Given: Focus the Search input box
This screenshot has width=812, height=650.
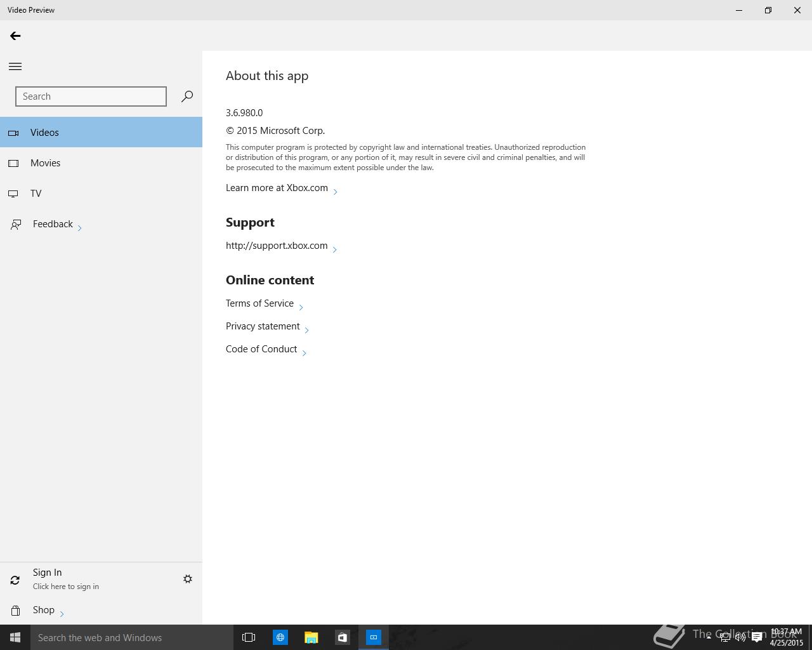Looking at the screenshot, I should [x=91, y=96].
